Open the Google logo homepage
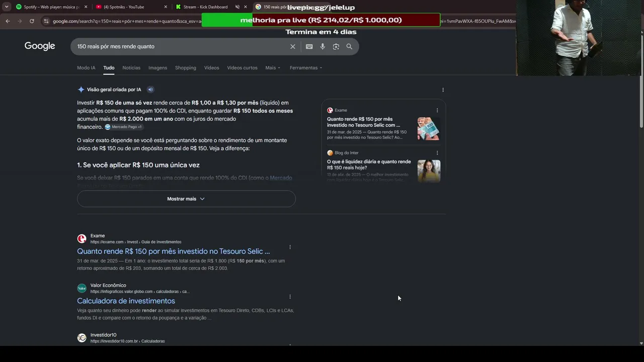This screenshot has width=644, height=362. 40,46
